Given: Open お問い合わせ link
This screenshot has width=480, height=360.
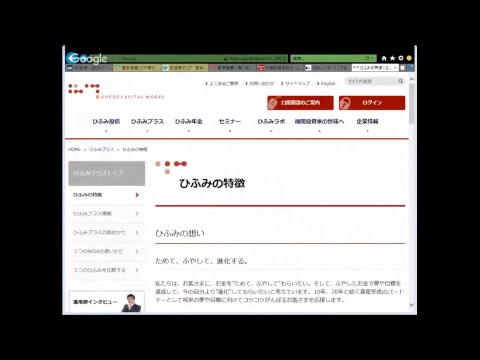Looking at the screenshot, I should pos(261,83).
